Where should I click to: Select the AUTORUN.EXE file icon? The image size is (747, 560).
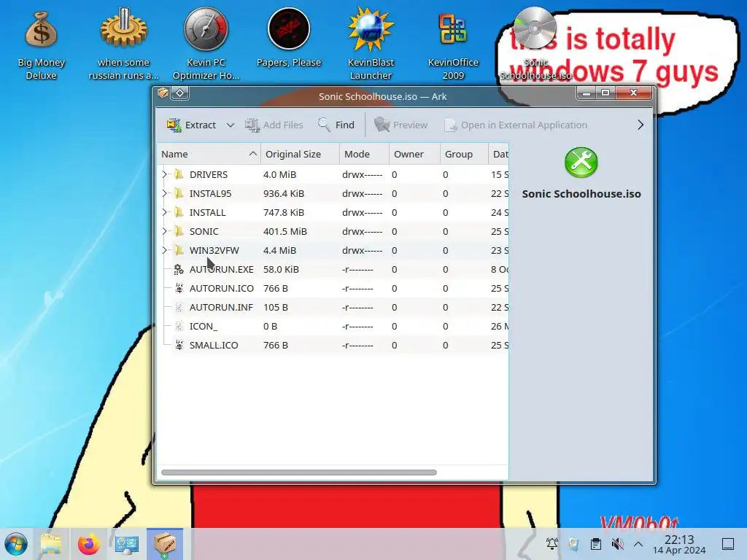point(179,270)
